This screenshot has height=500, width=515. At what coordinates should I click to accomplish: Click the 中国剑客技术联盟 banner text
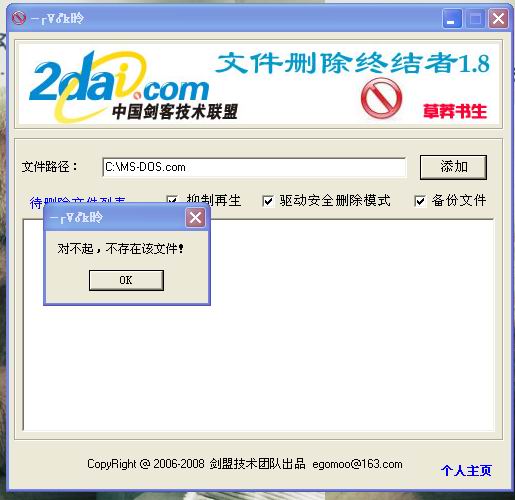(175, 111)
